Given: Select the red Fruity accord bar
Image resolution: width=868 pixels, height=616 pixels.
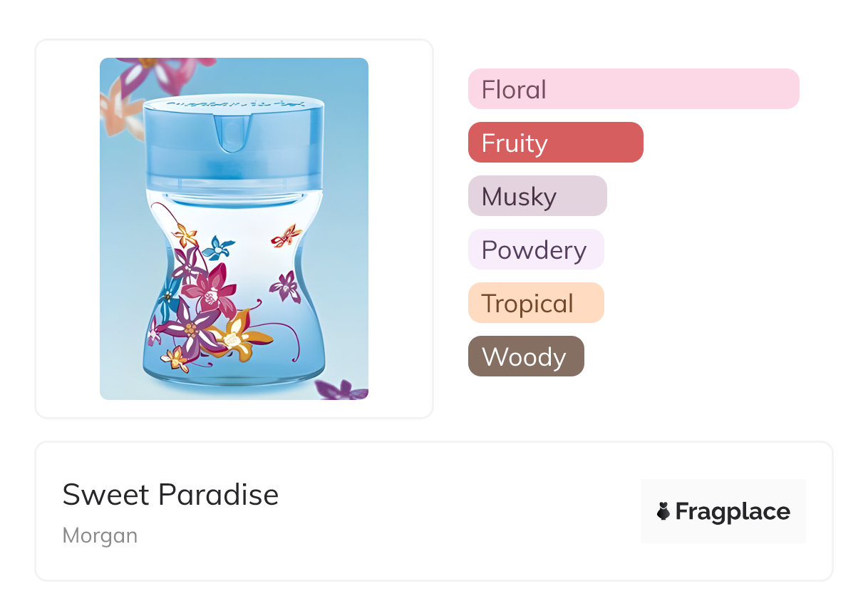Looking at the screenshot, I should click(x=555, y=143).
